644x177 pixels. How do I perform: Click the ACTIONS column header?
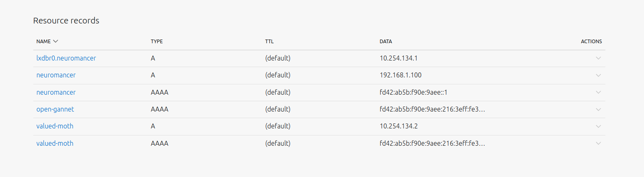pyautogui.click(x=591, y=42)
